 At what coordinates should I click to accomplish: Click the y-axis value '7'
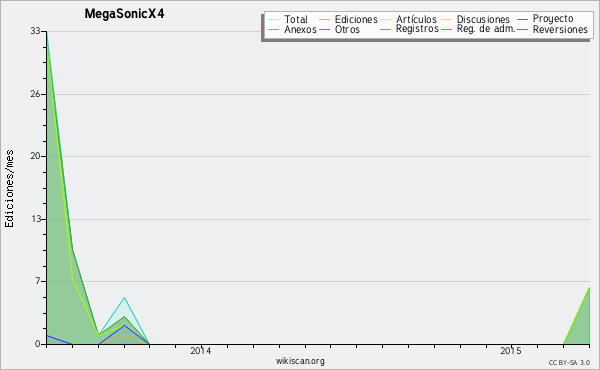(38, 281)
